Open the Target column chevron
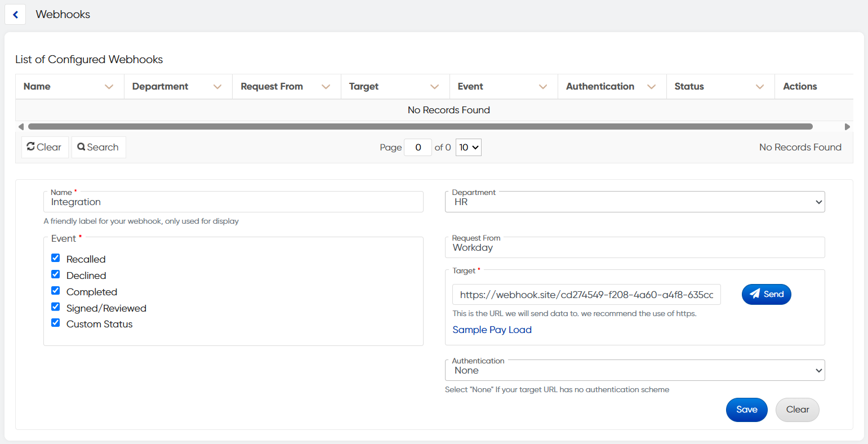This screenshot has width=868, height=444. tap(434, 87)
